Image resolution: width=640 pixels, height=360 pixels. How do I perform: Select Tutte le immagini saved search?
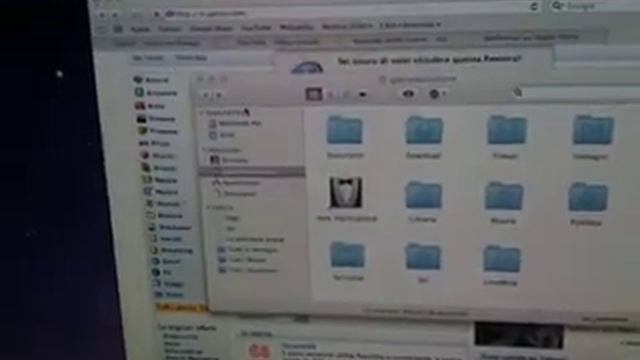click(x=249, y=250)
